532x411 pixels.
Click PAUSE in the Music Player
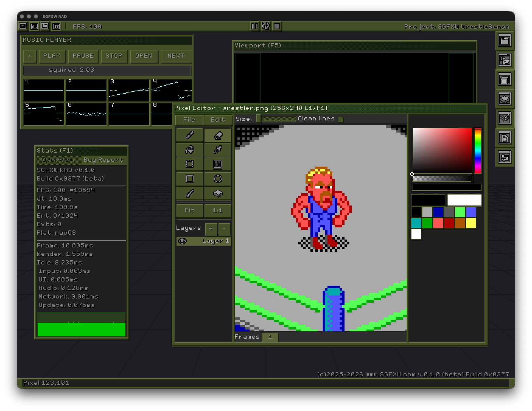point(83,56)
